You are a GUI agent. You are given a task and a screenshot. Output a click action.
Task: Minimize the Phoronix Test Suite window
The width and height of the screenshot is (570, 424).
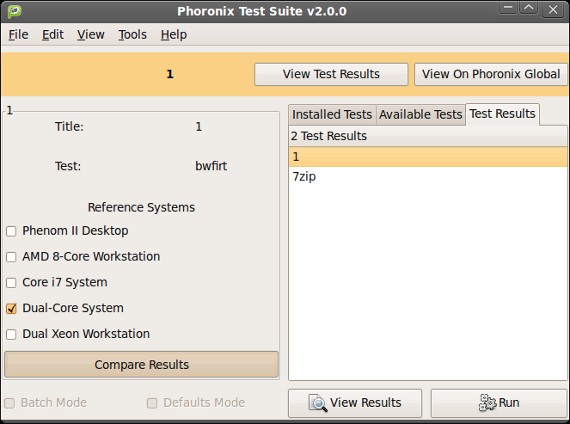508,8
